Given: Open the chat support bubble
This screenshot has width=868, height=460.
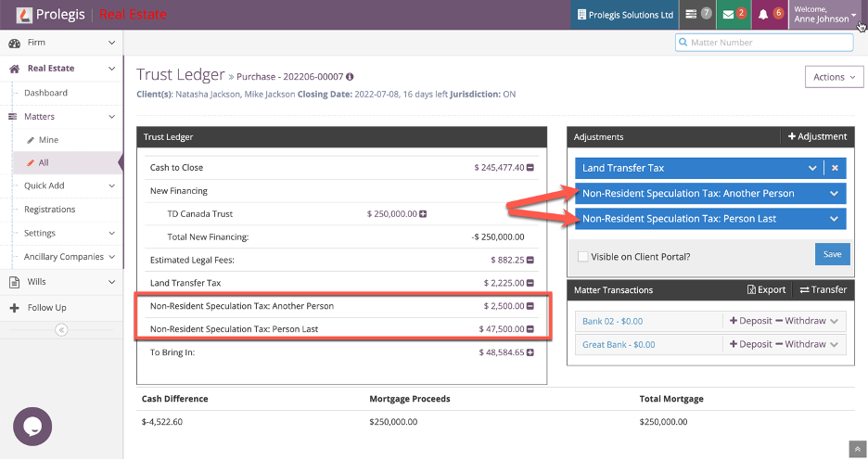Looking at the screenshot, I should click(x=31, y=427).
